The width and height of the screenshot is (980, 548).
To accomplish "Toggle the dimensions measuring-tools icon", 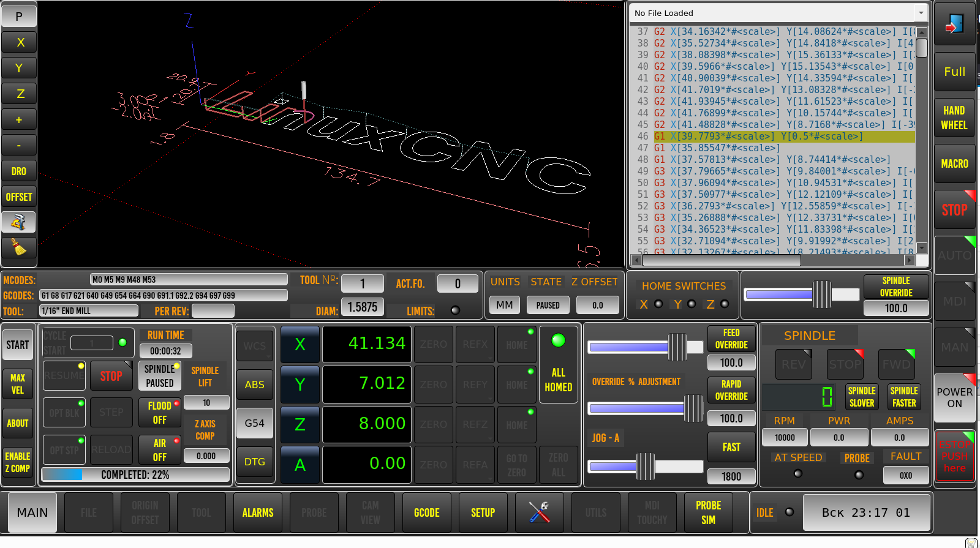I will [18, 222].
